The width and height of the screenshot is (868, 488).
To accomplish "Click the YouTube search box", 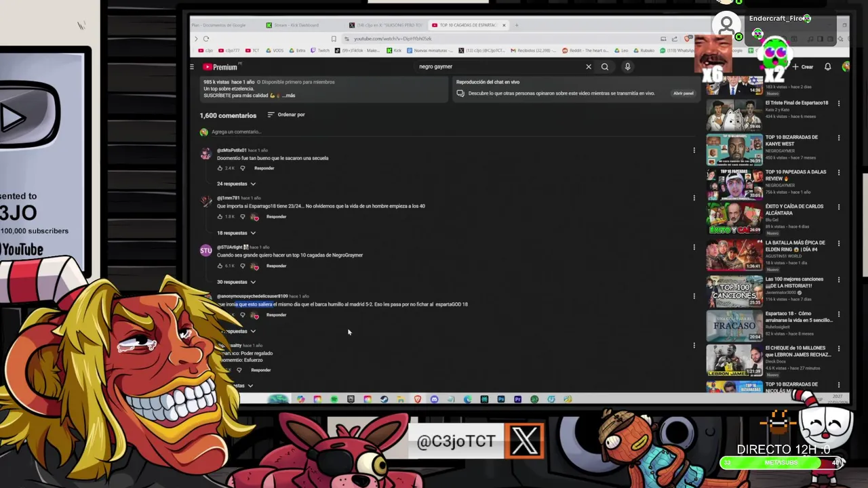I will 498,66.
